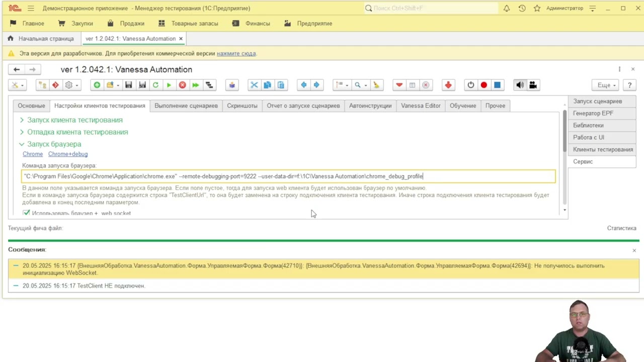Click the 'Статистика' label
The width and height of the screenshot is (644, 362).
pyautogui.click(x=621, y=228)
